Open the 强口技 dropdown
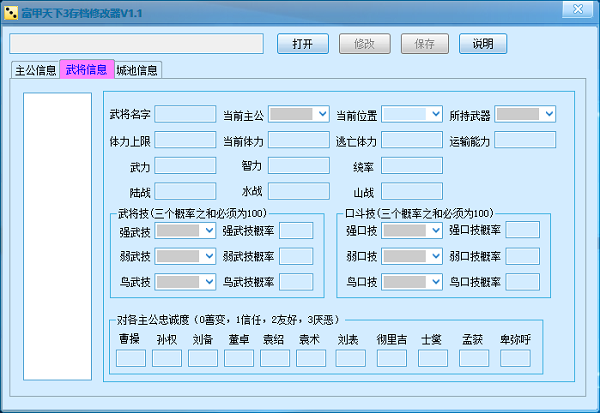The height and width of the screenshot is (413, 600). pyautogui.click(x=412, y=230)
